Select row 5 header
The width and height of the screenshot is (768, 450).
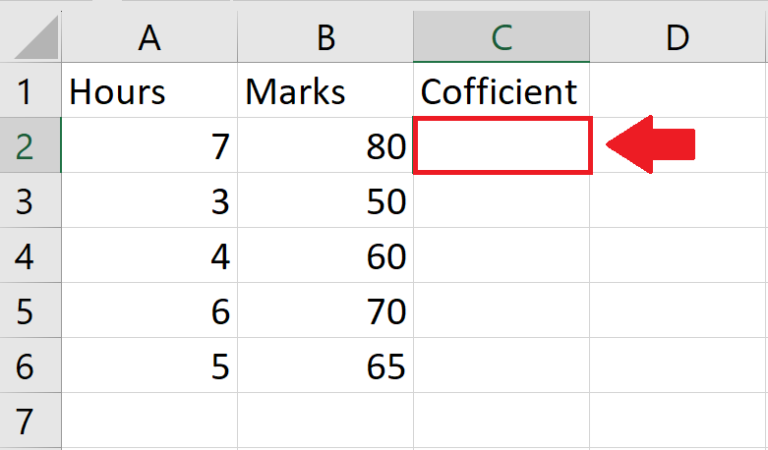click(x=26, y=312)
